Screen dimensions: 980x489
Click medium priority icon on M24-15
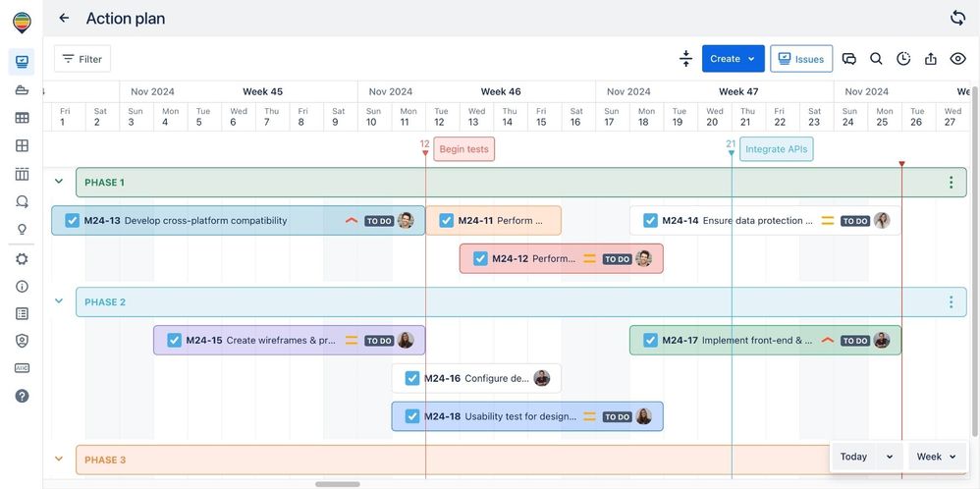352,341
